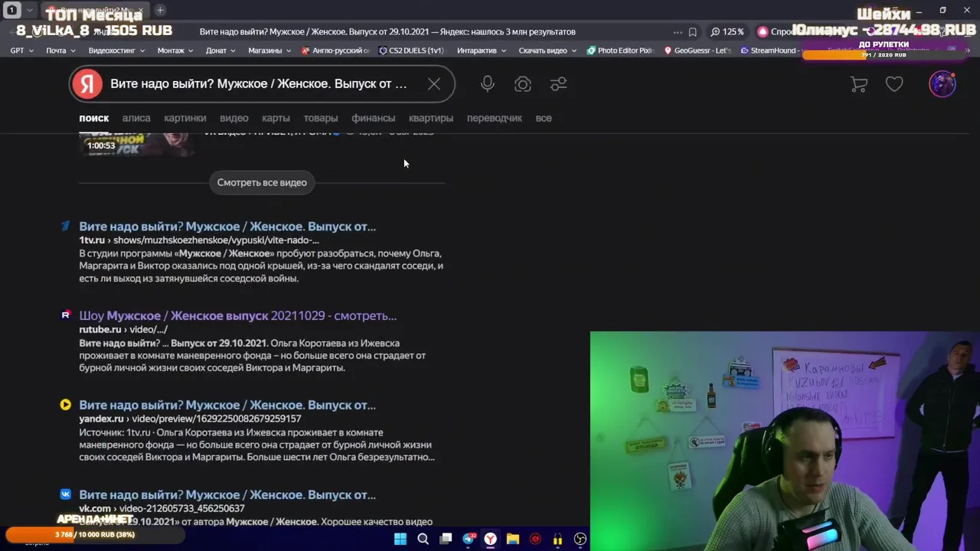Expand the Видеохостинг bookmarks folder
The image size is (980, 551).
click(x=116, y=51)
